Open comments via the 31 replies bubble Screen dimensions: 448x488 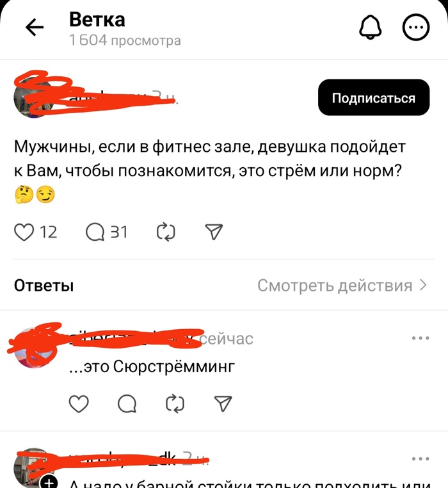95,232
